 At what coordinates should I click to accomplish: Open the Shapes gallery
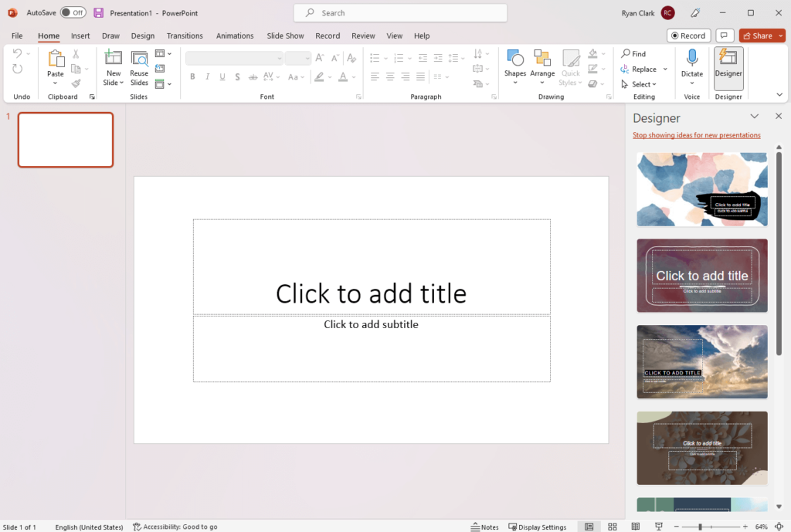click(x=515, y=68)
